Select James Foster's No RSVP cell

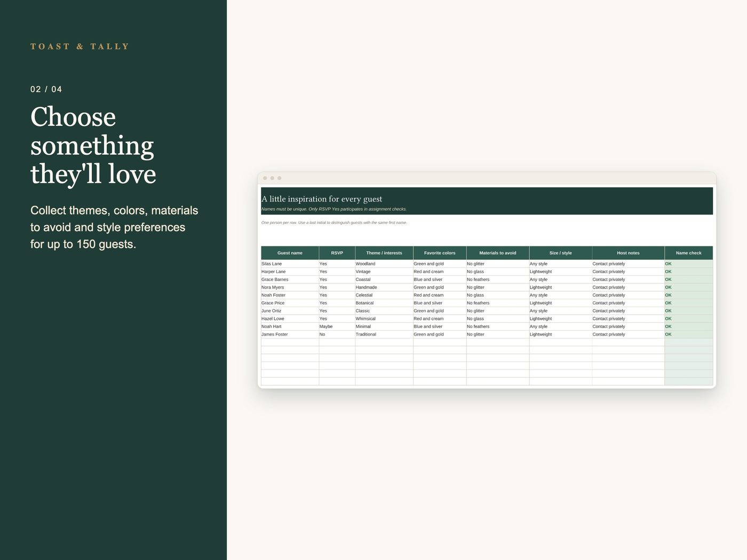tap(337, 334)
